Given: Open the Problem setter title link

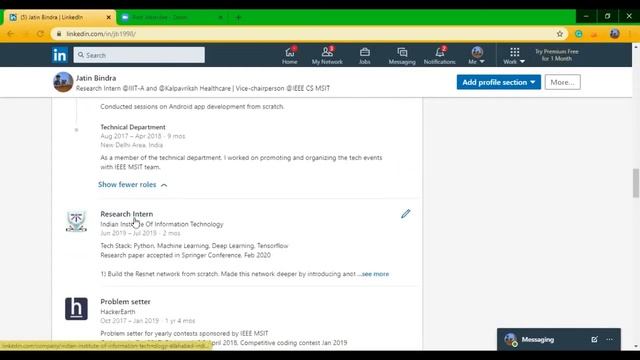Looking at the screenshot, I should [x=125, y=301].
